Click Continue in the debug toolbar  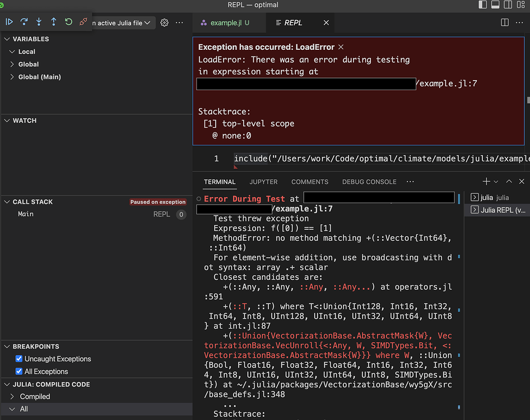(10, 22)
